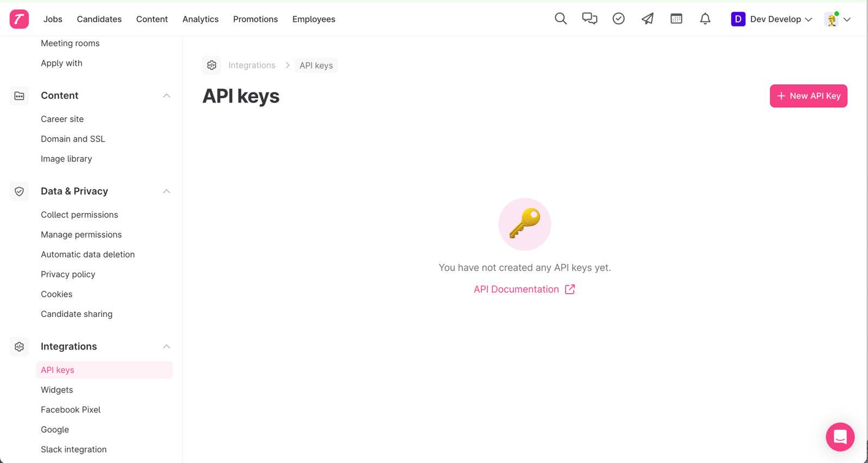
Task: Open the user avatar menu
Action: coord(837,19)
